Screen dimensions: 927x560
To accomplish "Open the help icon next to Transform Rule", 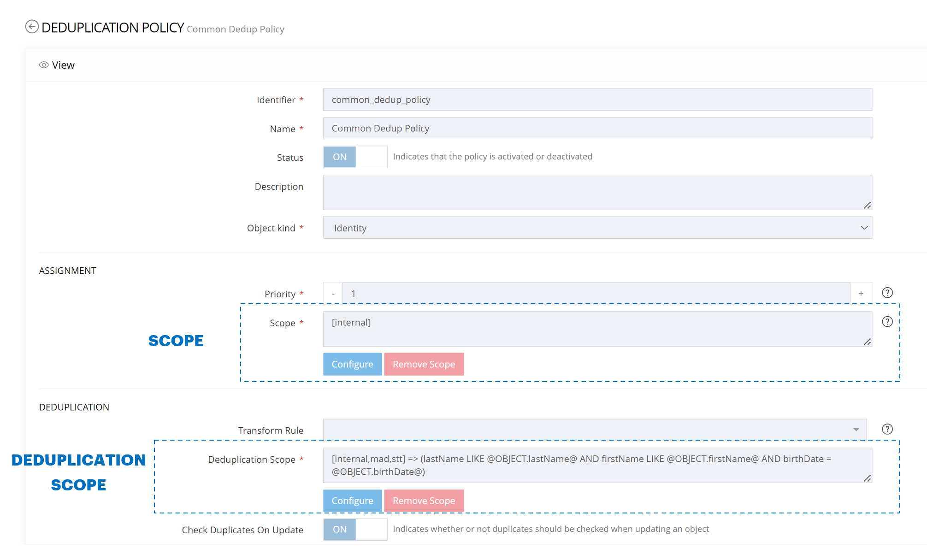I will coord(887,429).
